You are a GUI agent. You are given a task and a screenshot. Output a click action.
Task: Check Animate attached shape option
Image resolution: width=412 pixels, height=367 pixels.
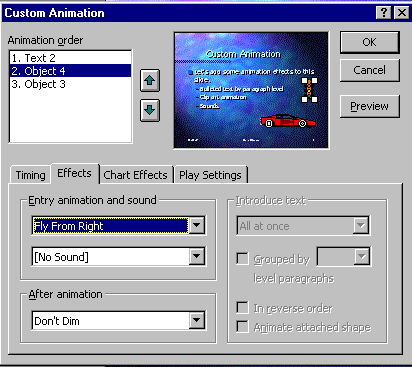(242, 326)
